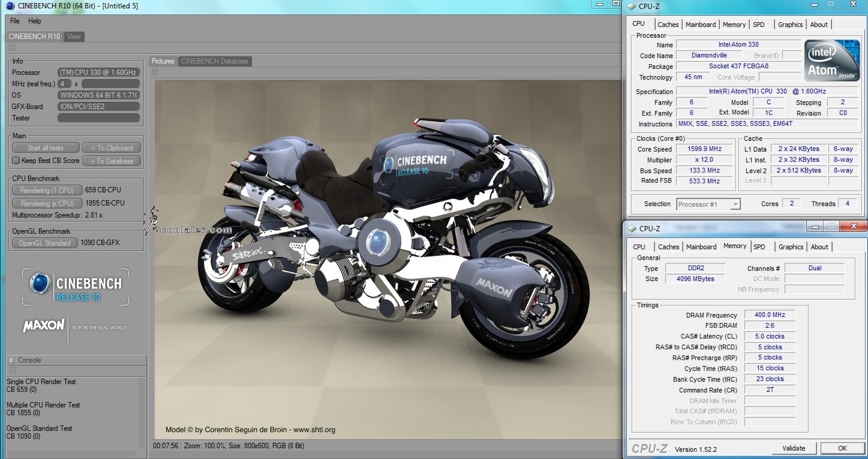Open the Processor #1 selection dropdown
The image size is (868, 459).
click(708, 204)
